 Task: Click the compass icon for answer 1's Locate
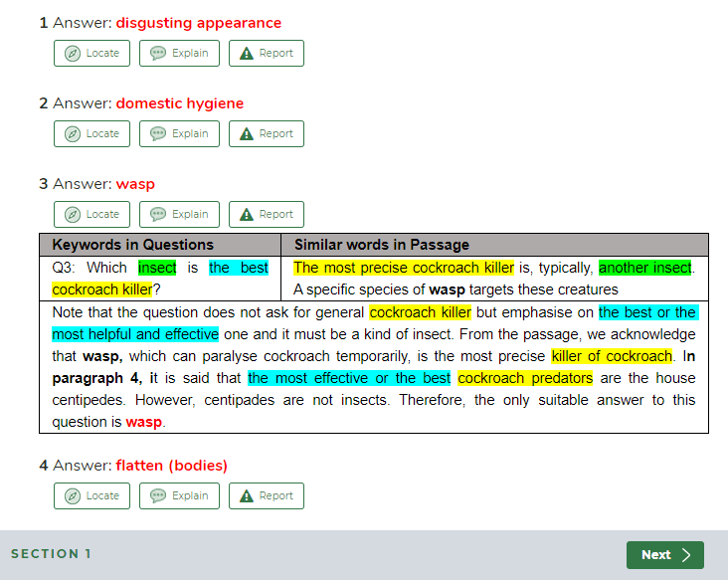pos(73,54)
